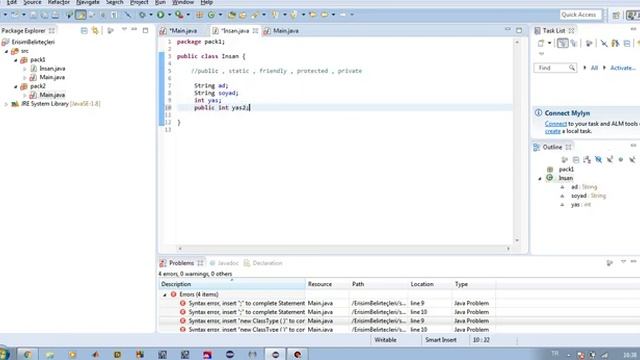Open New Java Class dropdown arrow
The image size is (640, 360).
pos(220,15)
